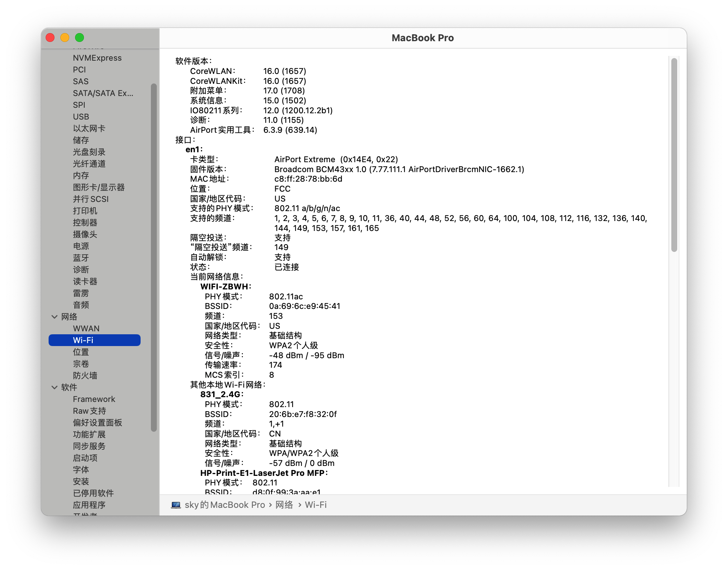Collapse the 网络 section chevron
This screenshot has width=728, height=570.
54,317
